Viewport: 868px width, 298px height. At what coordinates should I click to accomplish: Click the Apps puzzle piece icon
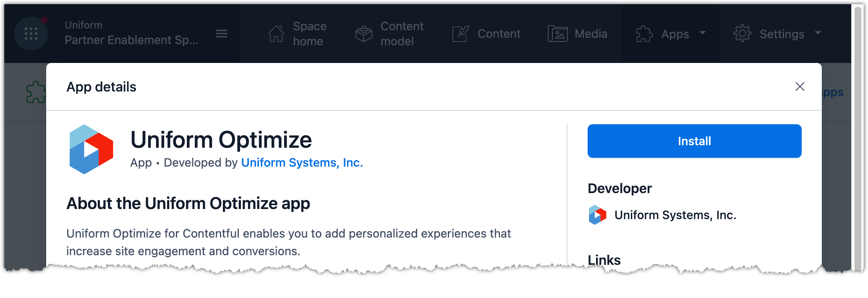[x=644, y=34]
